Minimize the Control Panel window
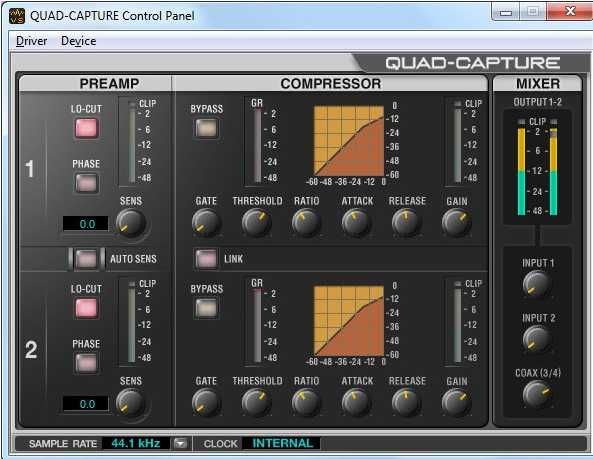The height and width of the screenshot is (459, 593). pos(506,12)
